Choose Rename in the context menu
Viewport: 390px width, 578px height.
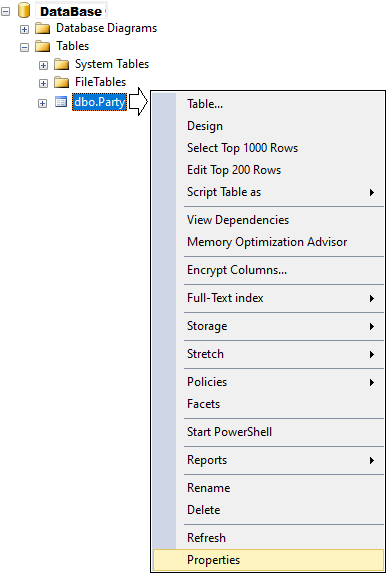click(208, 488)
